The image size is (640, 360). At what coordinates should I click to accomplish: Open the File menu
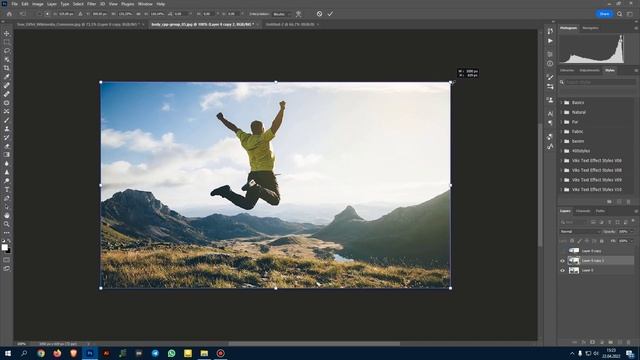[x=14, y=4]
